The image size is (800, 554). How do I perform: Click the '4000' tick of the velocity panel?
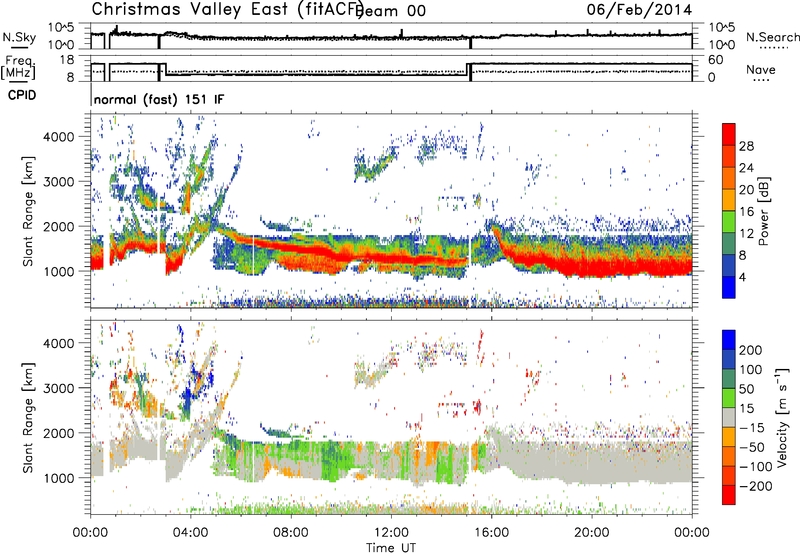click(58, 343)
